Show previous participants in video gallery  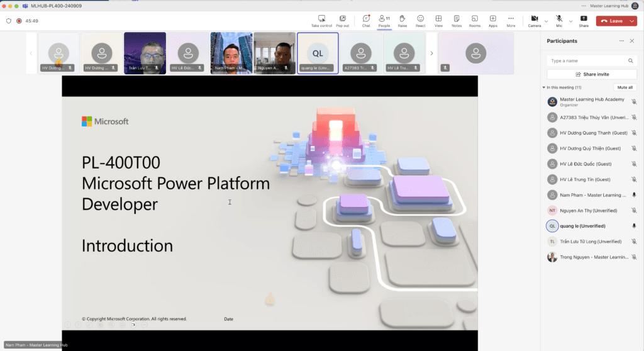pyautogui.click(x=31, y=53)
